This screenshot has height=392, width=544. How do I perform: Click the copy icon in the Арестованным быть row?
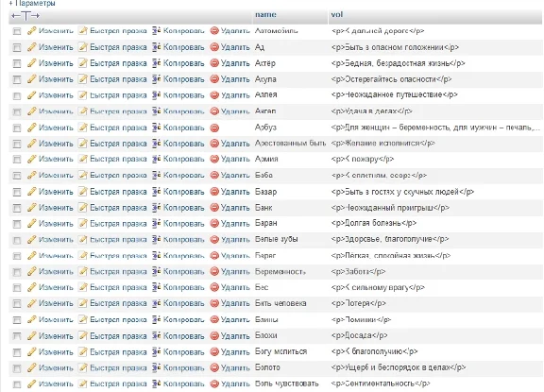(x=157, y=144)
